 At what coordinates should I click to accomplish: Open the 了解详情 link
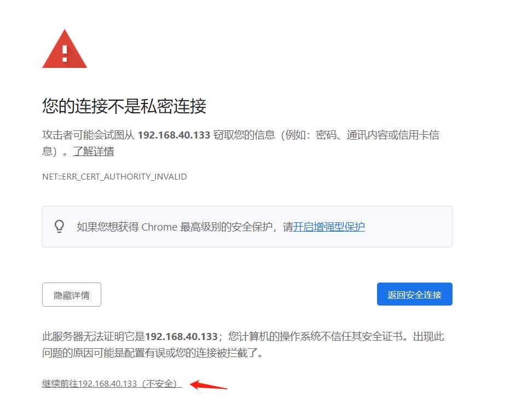click(94, 152)
